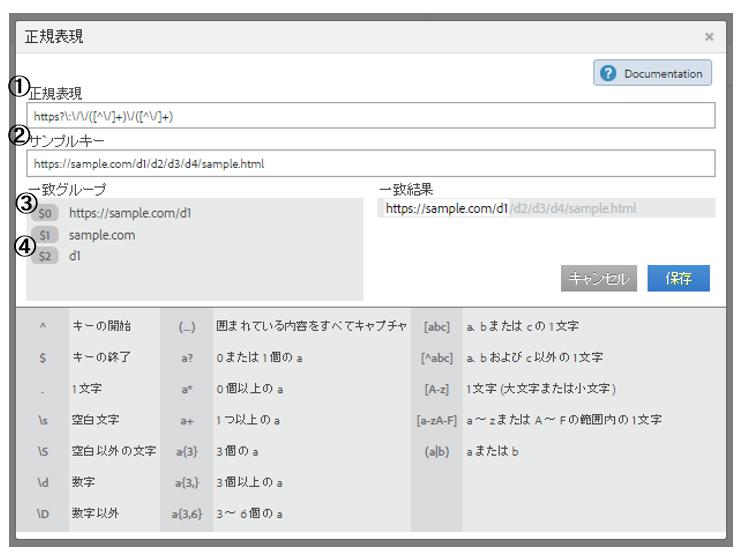Click the \s whitespace symbol
742x558 pixels.
[x=43, y=420]
